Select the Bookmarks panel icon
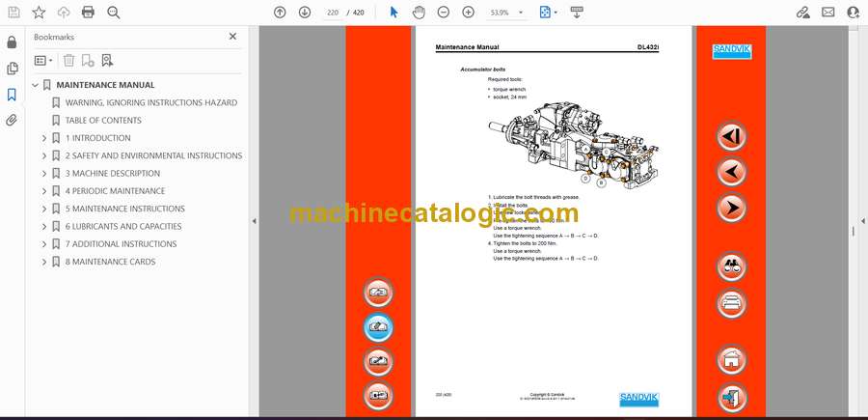The width and height of the screenshot is (868, 420). (12, 95)
